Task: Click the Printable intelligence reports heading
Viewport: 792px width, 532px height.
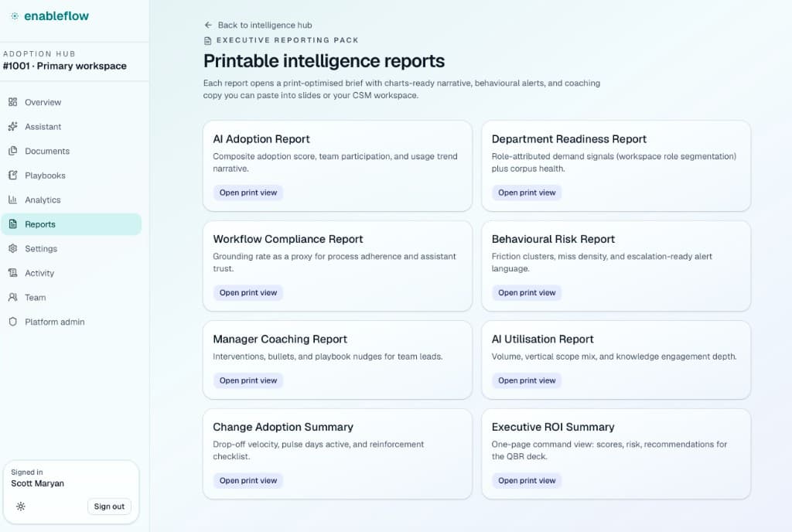Action: [x=324, y=61]
